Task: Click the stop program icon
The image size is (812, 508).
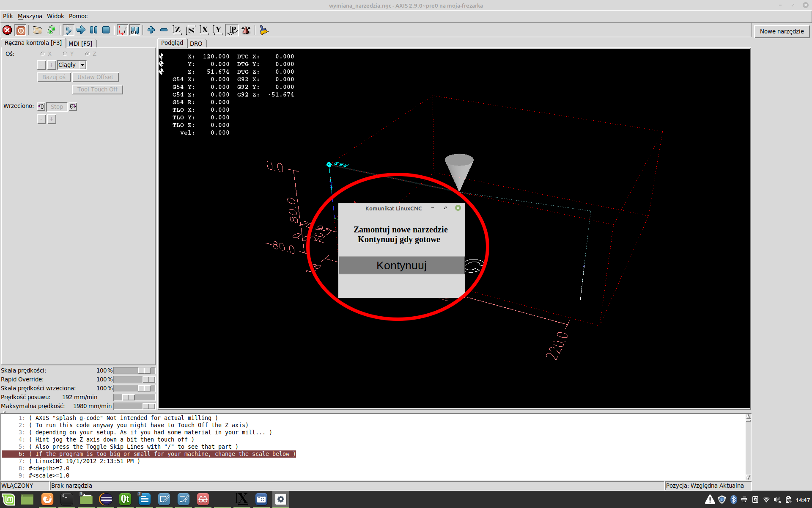Action: 106,30
